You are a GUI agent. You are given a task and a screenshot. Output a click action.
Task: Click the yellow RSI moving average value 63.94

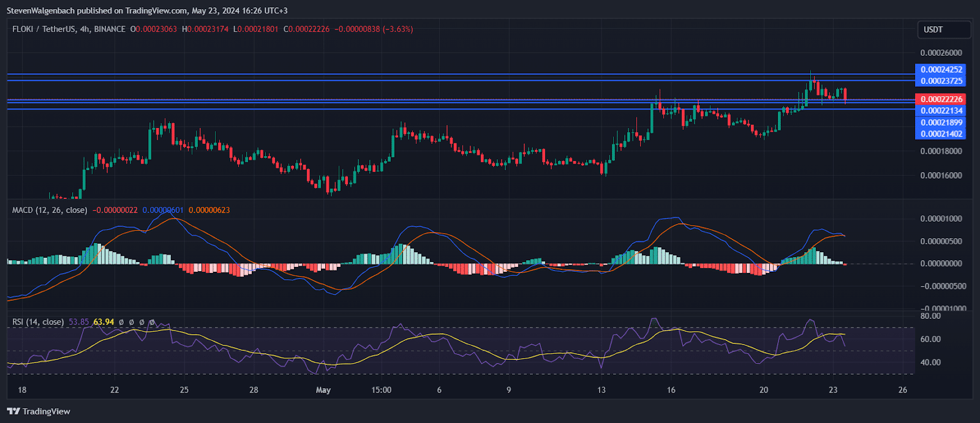click(x=104, y=322)
